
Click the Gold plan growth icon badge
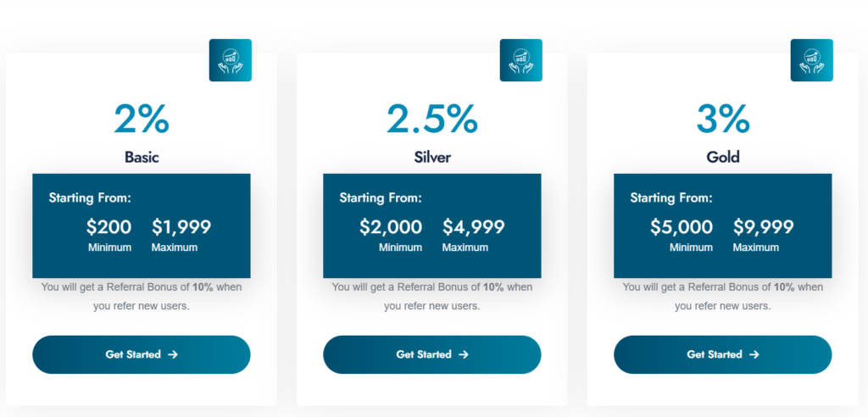coord(811,60)
